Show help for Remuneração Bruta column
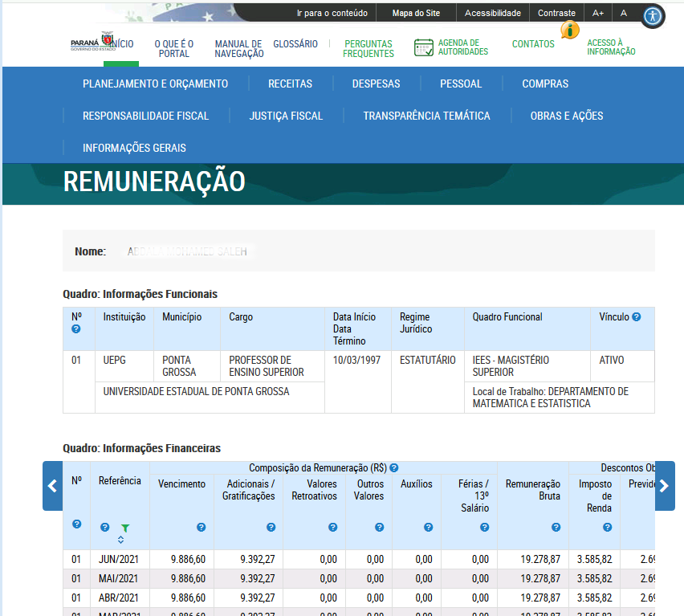Screen dimensions: 684x616 [x=556, y=527]
